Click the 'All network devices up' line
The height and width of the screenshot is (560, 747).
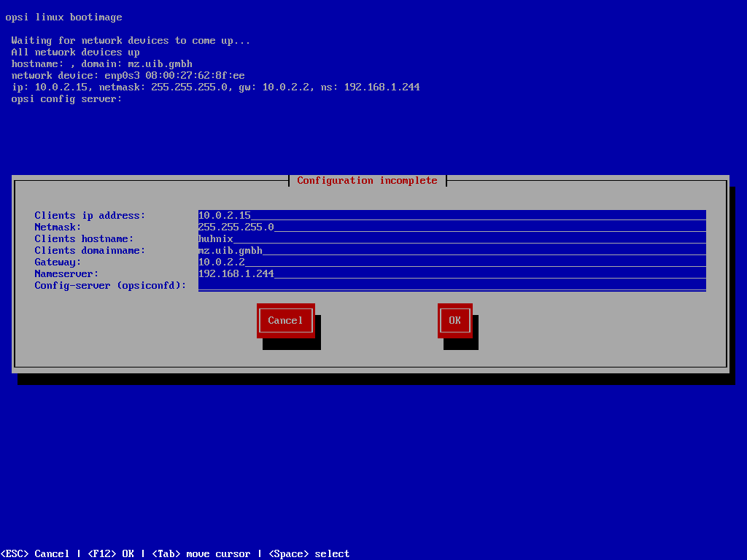click(75, 52)
